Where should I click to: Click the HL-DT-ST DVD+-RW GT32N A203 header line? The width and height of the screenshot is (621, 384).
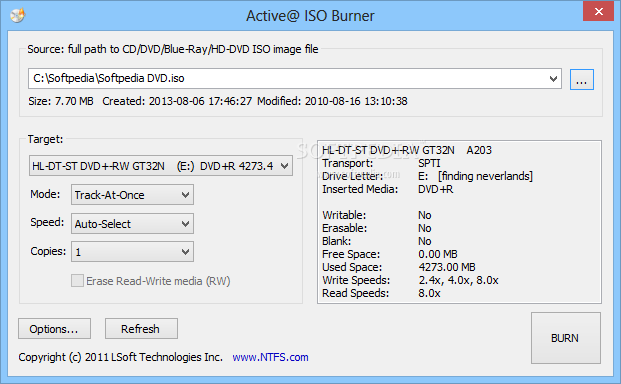407,150
